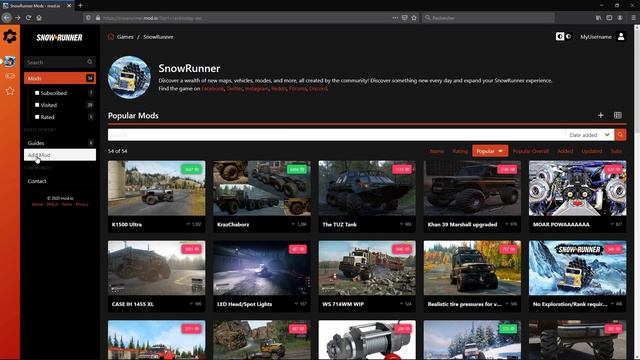Screen dimensions: 640x360
Task: Switch to table view icon beside Popular Mods
Action: (618, 116)
